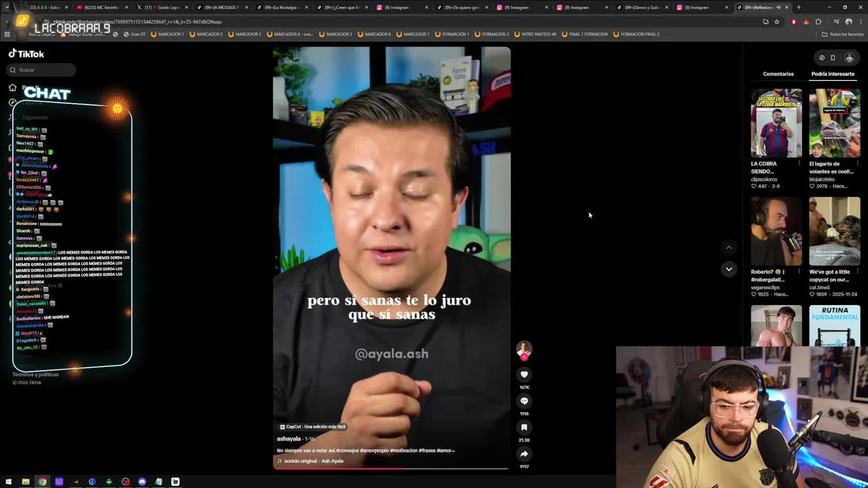Open the We've got a little copycat thumbnail
This screenshot has height=488, width=868.
point(834,232)
